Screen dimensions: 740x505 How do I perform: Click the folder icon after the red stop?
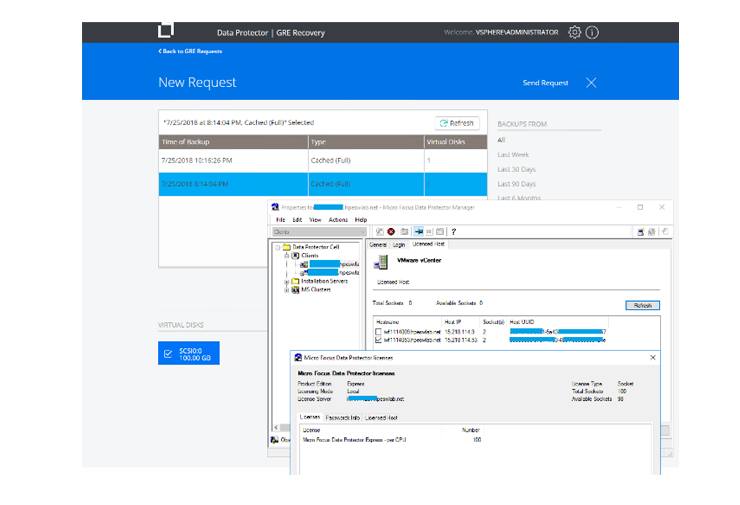[x=404, y=232]
